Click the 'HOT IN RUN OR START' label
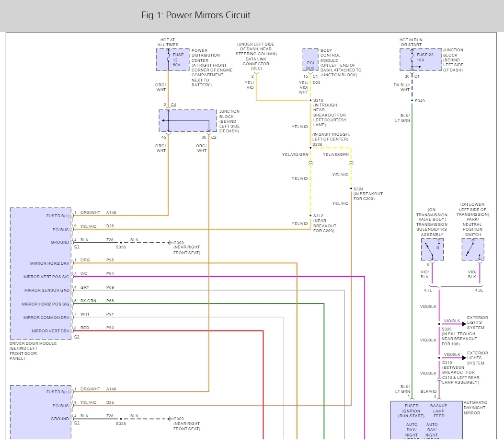The width and height of the screenshot is (504, 447). tap(411, 42)
